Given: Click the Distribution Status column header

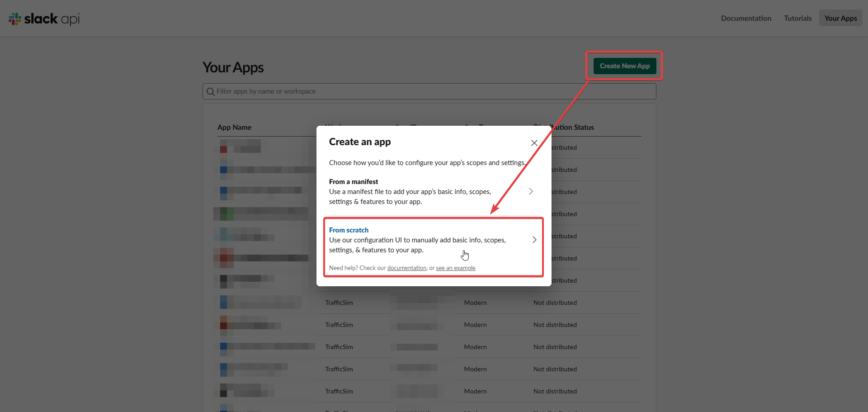Looking at the screenshot, I should [x=573, y=128].
